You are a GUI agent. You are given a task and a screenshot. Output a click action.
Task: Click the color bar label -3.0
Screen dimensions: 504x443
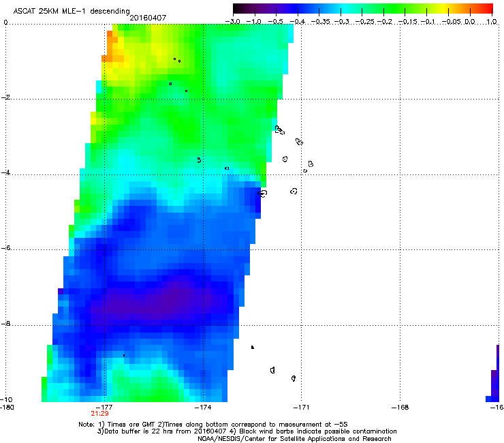(x=233, y=22)
